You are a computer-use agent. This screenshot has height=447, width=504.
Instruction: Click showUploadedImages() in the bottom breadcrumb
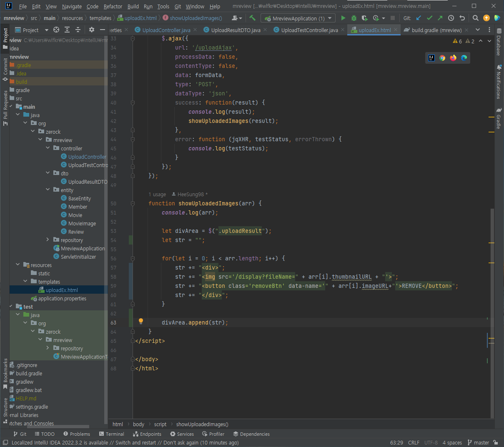point(202,424)
